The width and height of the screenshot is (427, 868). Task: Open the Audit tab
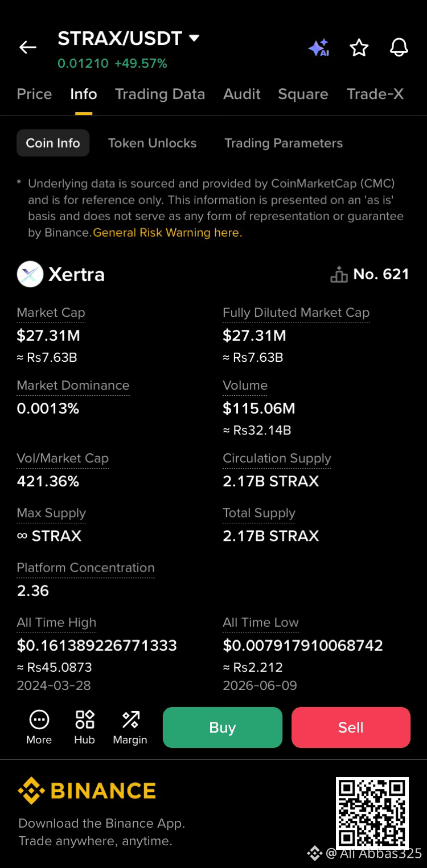click(242, 94)
